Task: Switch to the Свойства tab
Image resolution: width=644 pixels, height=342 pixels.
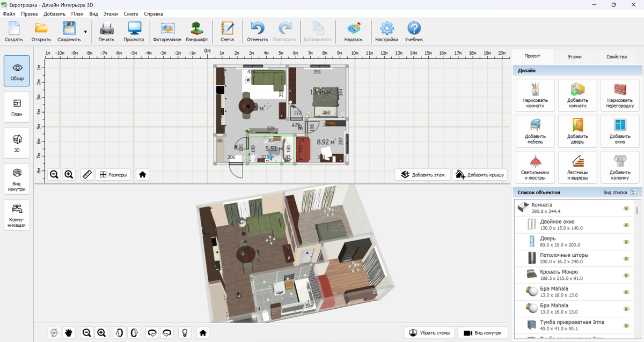Action: (x=616, y=56)
